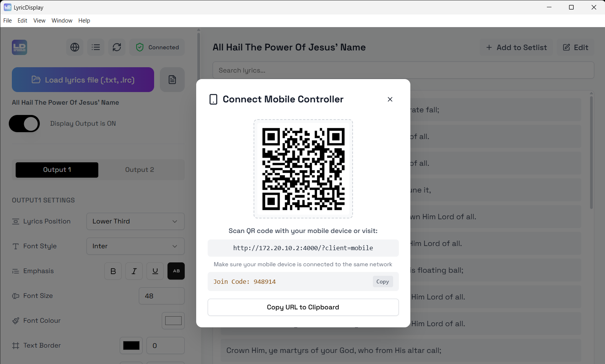The width and height of the screenshot is (605, 364).
Task: Open the document icon beside Load lyrics
Action: tap(172, 80)
